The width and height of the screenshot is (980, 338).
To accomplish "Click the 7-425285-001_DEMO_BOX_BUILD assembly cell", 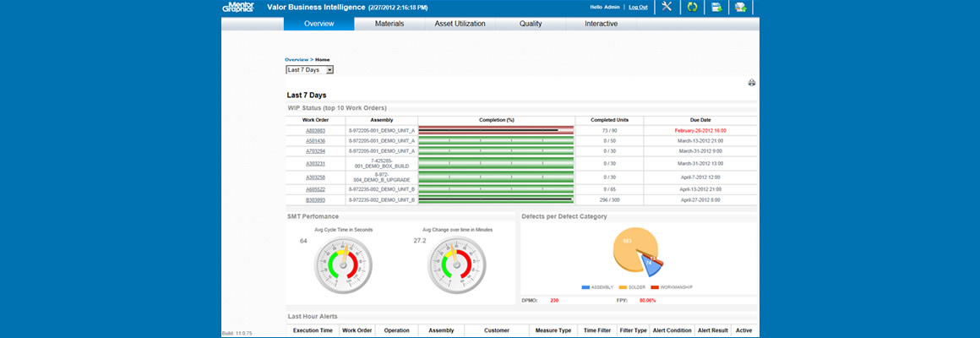I will click(x=381, y=164).
